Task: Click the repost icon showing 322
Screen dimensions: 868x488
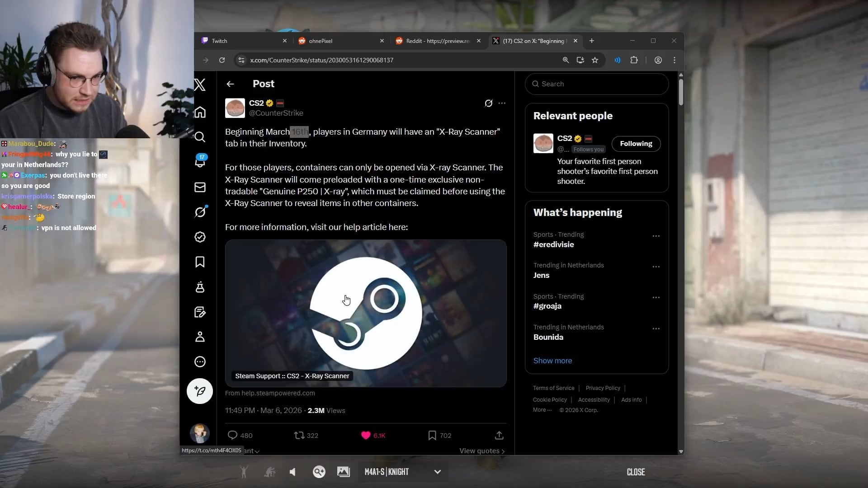Action: coord(299,435)
